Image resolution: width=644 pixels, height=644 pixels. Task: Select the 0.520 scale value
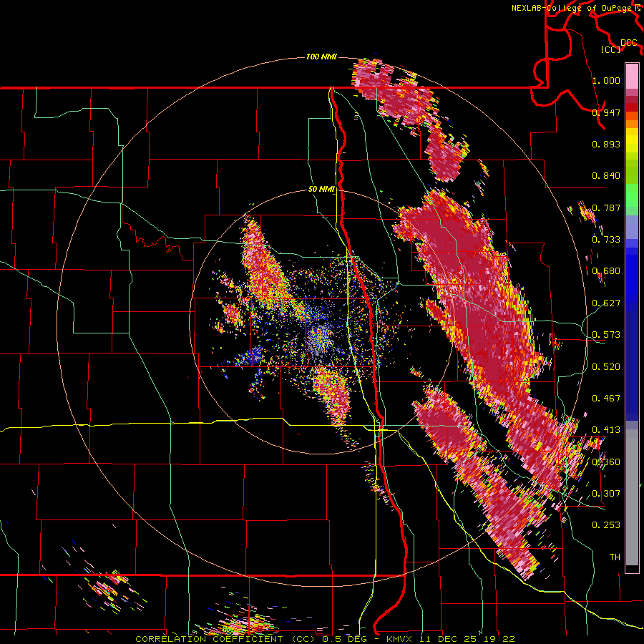[606, 367]
